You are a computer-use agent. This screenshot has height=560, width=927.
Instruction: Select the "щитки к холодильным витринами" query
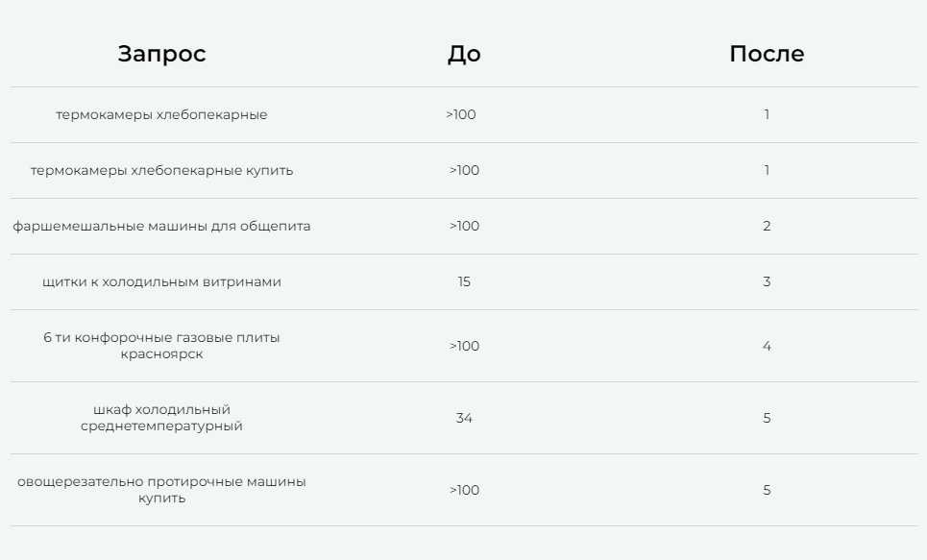161,282
